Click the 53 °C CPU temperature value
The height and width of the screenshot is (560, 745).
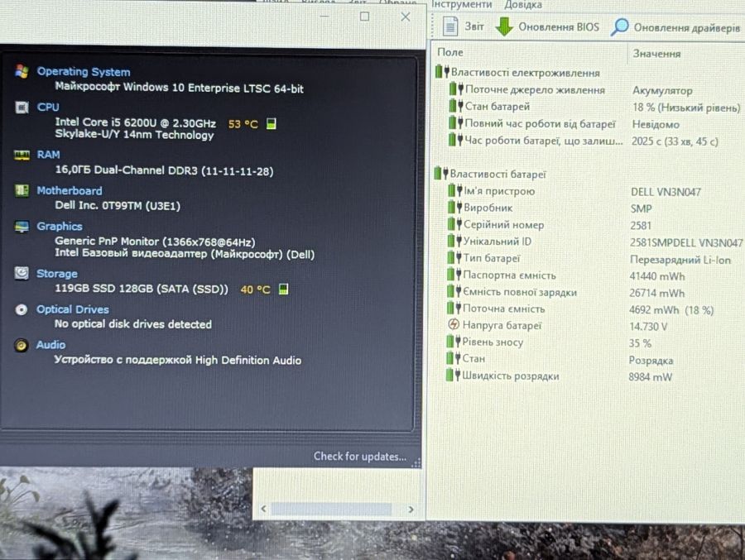click(x=243, y=124)
